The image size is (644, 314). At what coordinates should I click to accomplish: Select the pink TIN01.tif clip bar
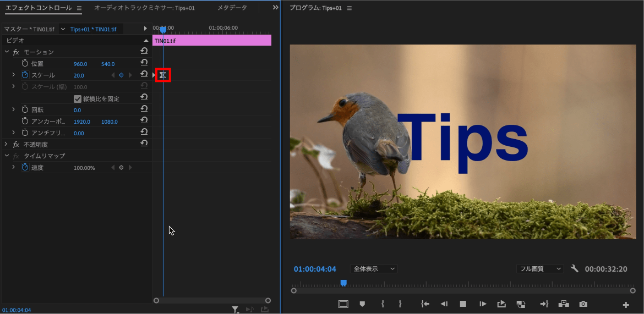pos(212,40)
